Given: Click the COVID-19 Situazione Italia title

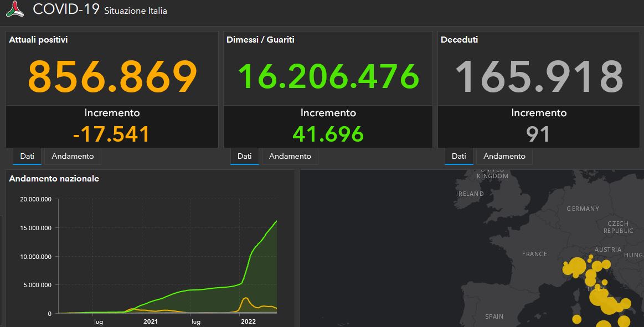Looking at the screenshot, I should point(100,10).
